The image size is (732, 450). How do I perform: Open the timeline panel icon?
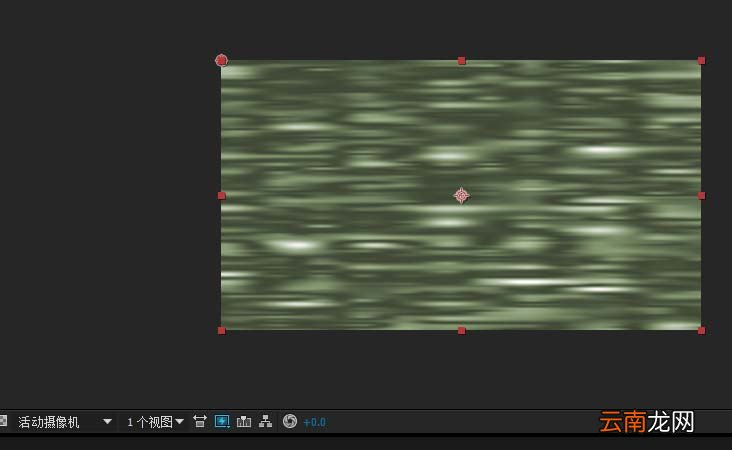click(244, 422)
